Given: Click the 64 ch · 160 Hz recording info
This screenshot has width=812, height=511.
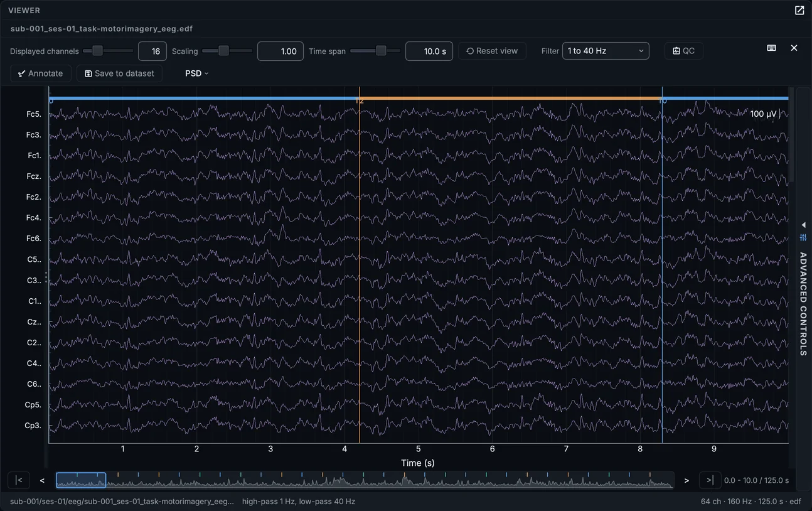Looking at the screenshot, I should [751, 502].
